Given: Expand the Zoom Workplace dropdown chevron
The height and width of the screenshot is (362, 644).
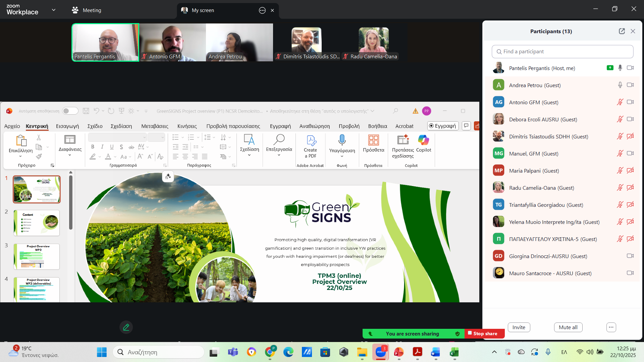Looking at the screenshot, I should (x=54, y=10).
